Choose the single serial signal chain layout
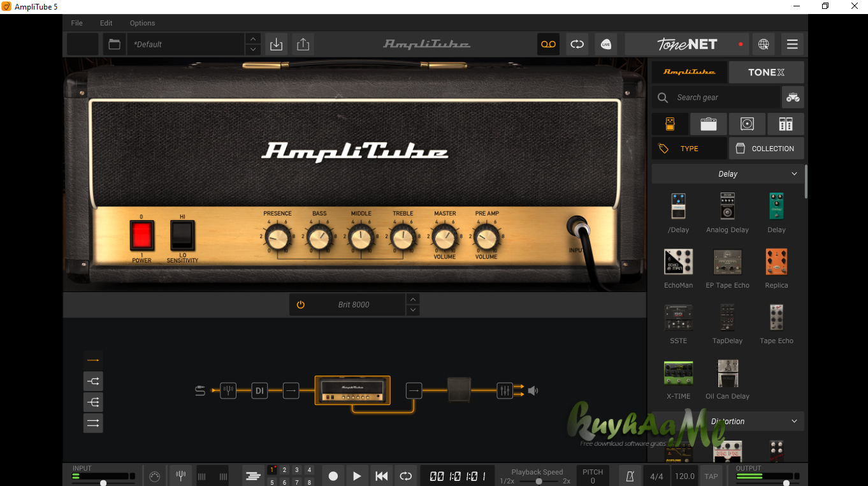This screenshot has width=868, height=486. pyautogui.click(x=93, y=360)
